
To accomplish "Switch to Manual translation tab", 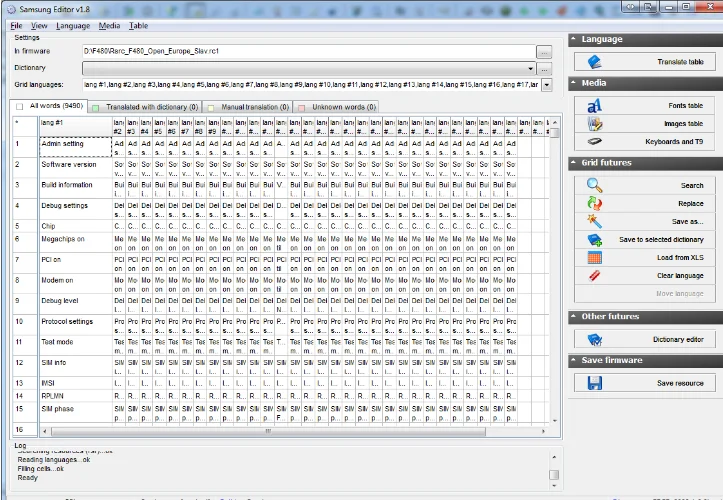I will tap(248, 107).
